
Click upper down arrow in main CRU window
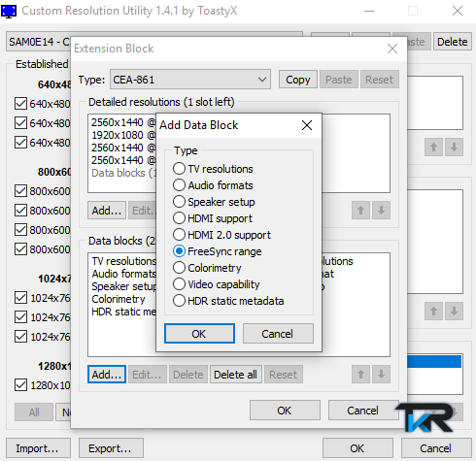click(x=454, y=148)
